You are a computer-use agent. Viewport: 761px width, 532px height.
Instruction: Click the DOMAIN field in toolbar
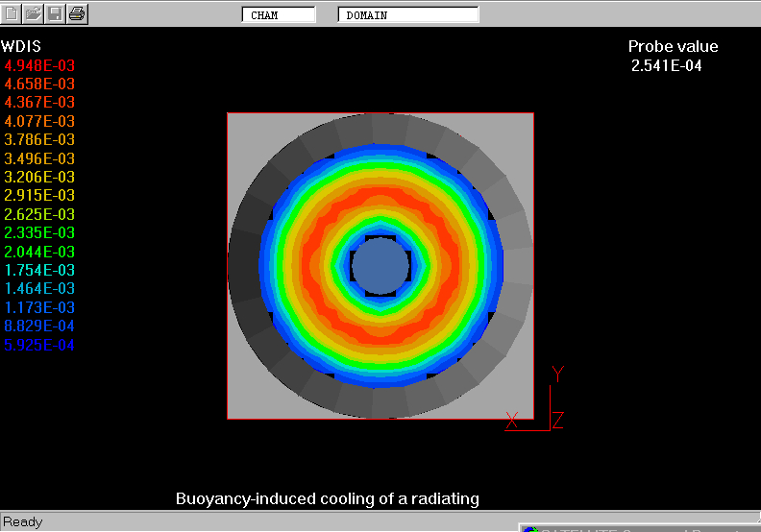408,15
